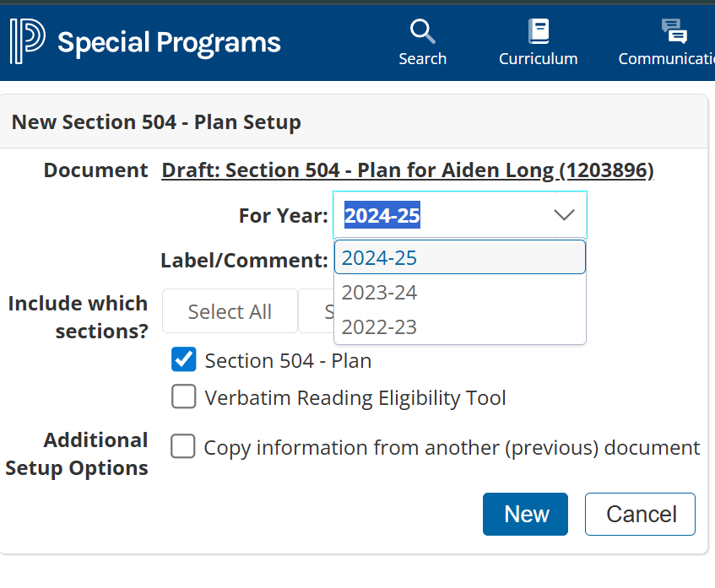Collapse the For Year dropdown arrow

click(x=563, y=215)
